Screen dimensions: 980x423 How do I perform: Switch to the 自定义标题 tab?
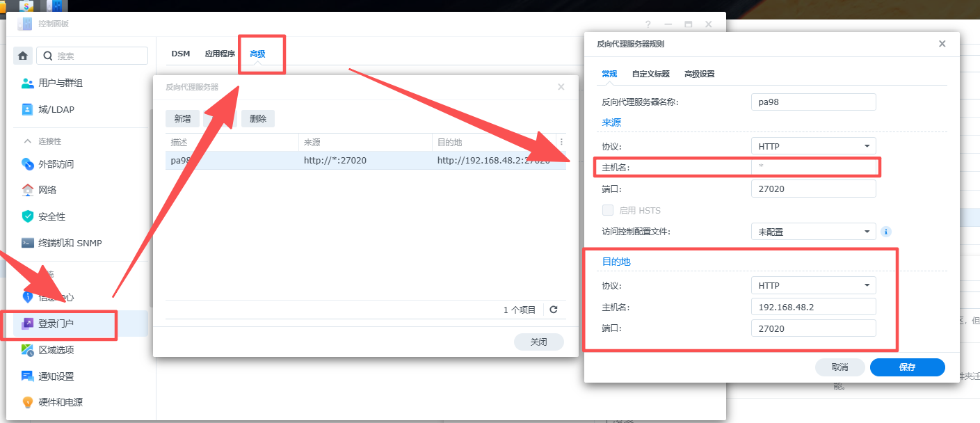click(x=650, y=74)
